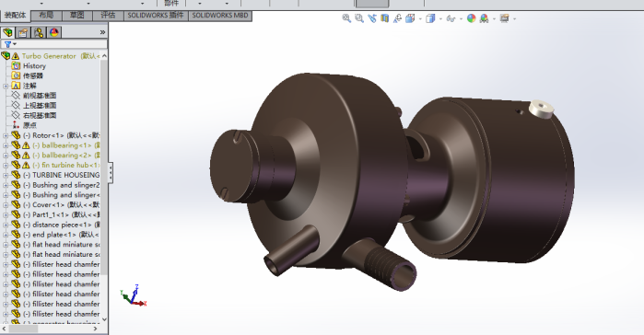Image resolution: width=644 pixels, height=335 pixels.
Task: Open the Hide/Show Items dropdown arrow
Action: pos(461,18)
